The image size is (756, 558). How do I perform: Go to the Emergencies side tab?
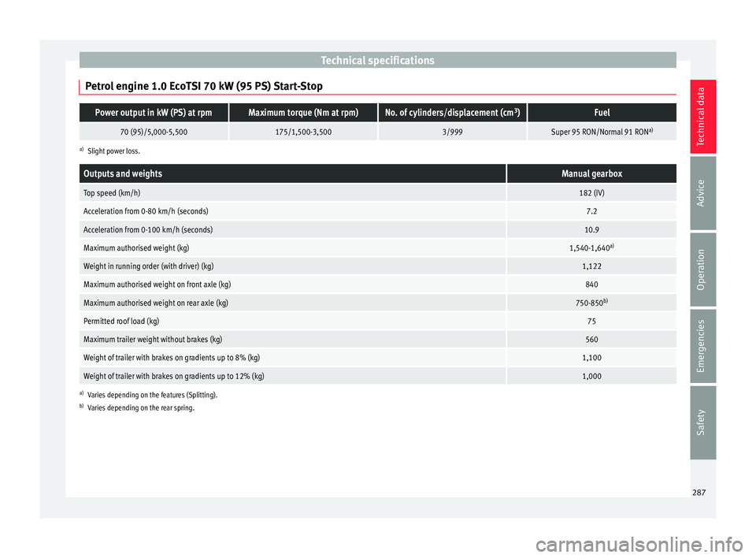point(702,346)
